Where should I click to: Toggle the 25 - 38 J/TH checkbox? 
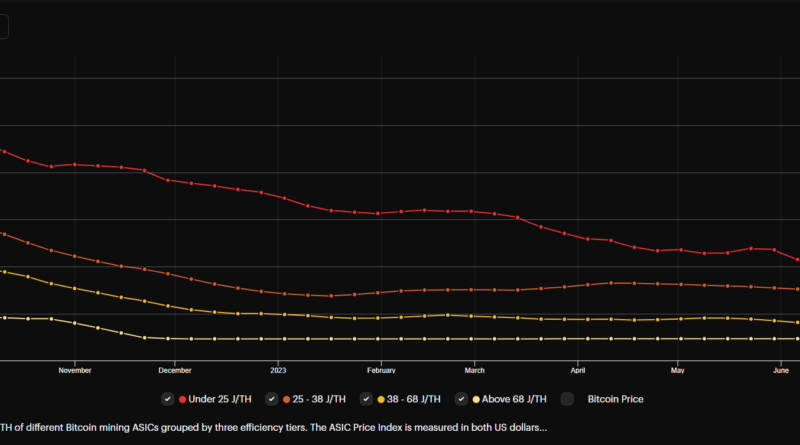click(272, 399)
